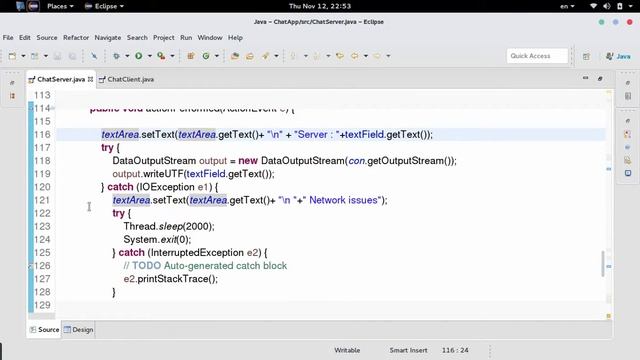Run the program with the green Run icon
640x360 pixels.
click(139, 56)
